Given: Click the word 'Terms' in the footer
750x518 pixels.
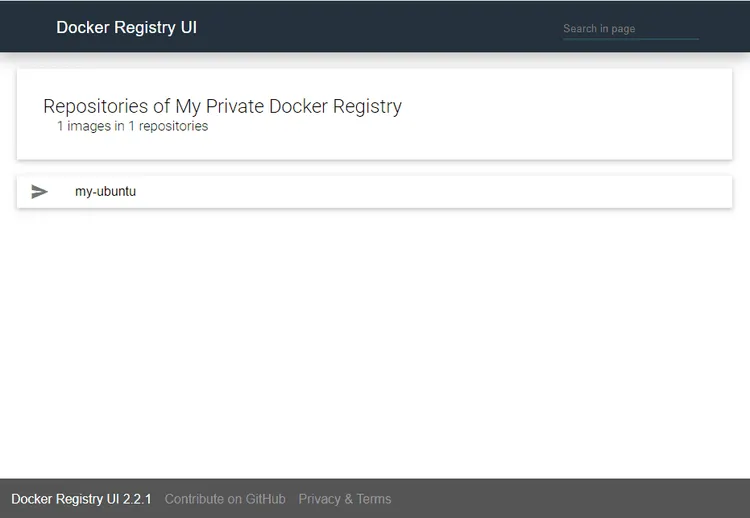Looking at the screenshot, I should pyautogui.click(x=374, y=499).
